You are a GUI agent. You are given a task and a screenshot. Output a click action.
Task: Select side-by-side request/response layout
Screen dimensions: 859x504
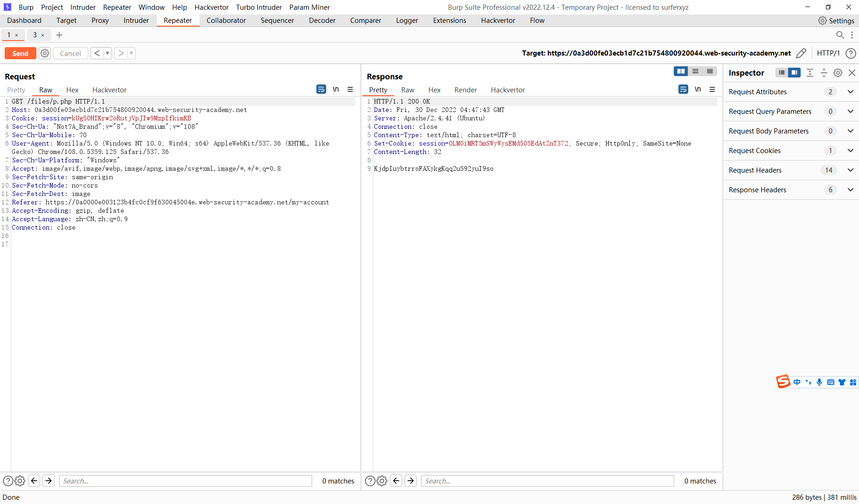[681, 71]
